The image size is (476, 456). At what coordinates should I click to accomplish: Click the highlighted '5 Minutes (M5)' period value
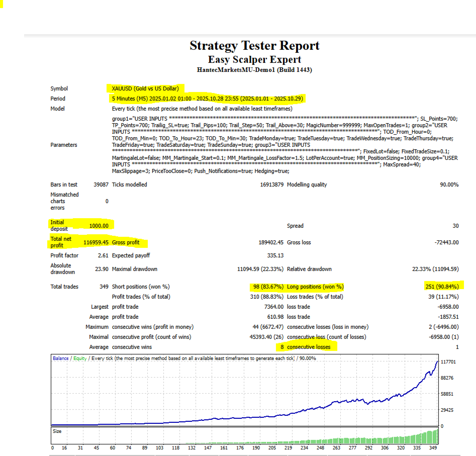click(208, 99)
